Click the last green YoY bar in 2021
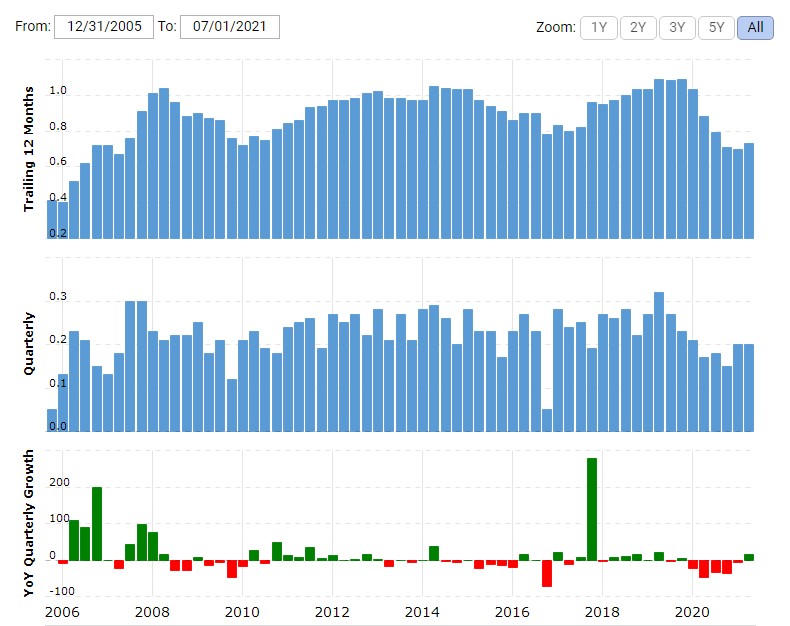The image size is (790, 626). [749, 557]
